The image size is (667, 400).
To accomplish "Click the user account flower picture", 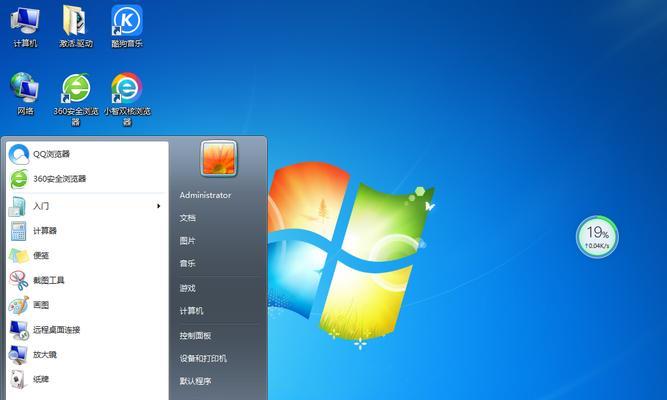I will (219, 158).
